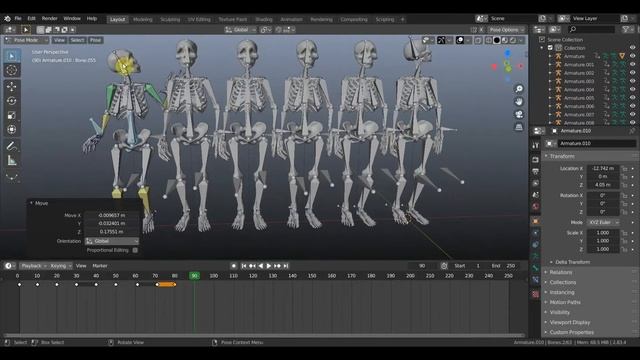Toggle X-ray display in viewport header

tap(478, 40)
